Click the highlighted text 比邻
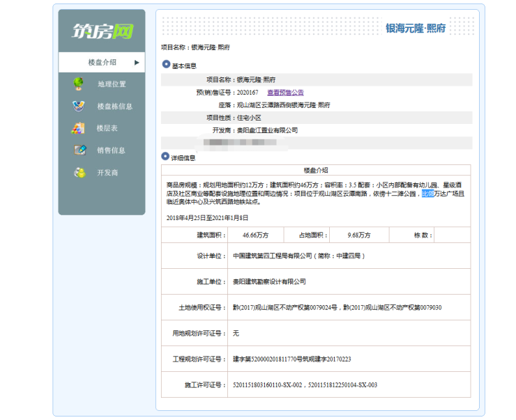Viewport: 516px width, 420px height. tap(428, 194)
